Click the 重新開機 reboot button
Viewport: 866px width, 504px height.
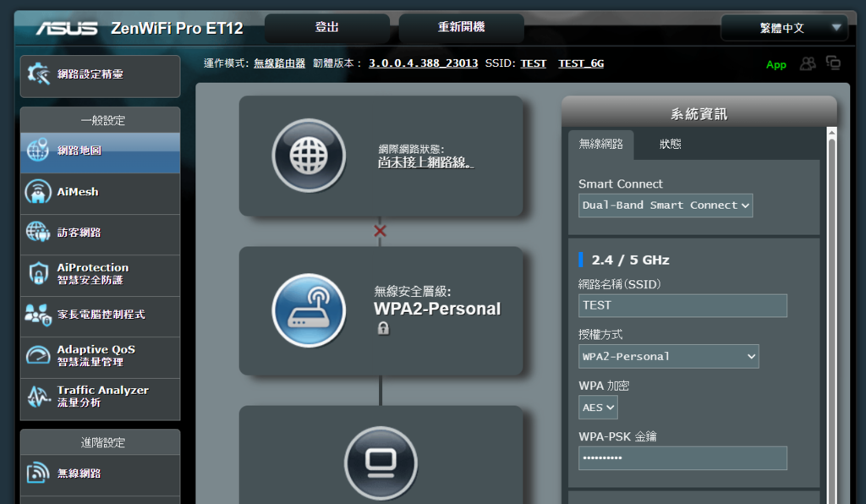pos(461,28)
